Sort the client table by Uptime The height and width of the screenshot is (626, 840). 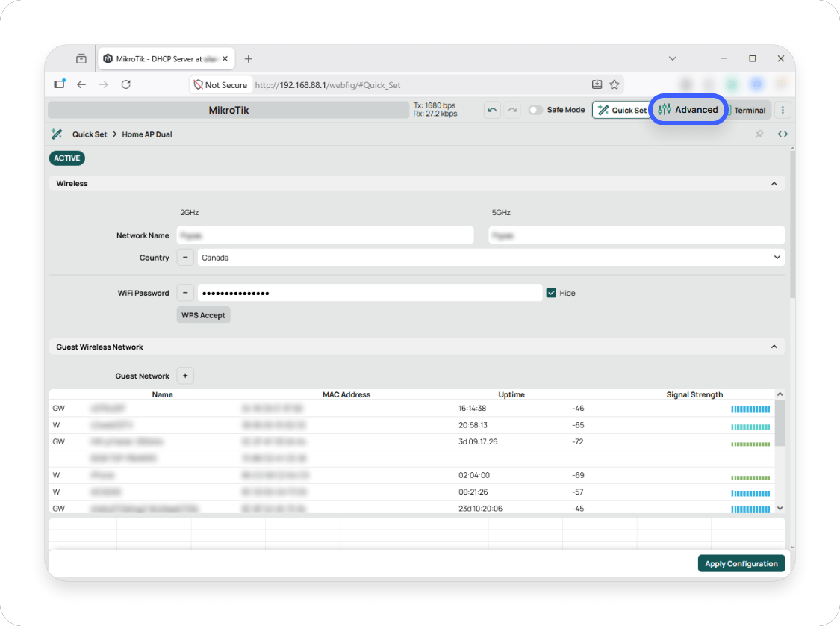[x=511, y=394]
